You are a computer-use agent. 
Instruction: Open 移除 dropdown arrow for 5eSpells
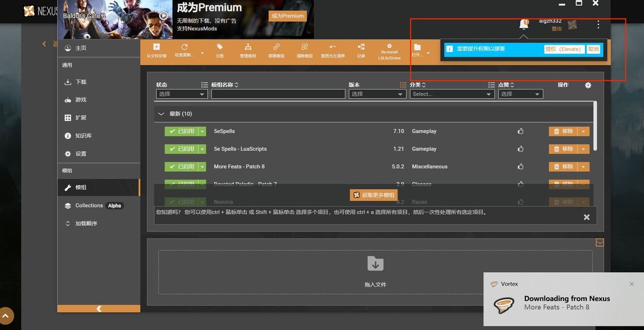(584, 131)
